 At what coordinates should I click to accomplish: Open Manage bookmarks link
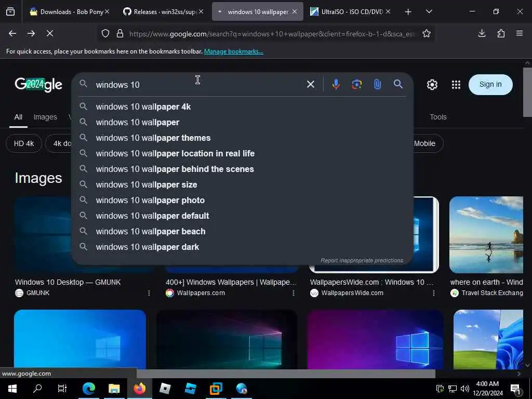(x=233, y=51)
